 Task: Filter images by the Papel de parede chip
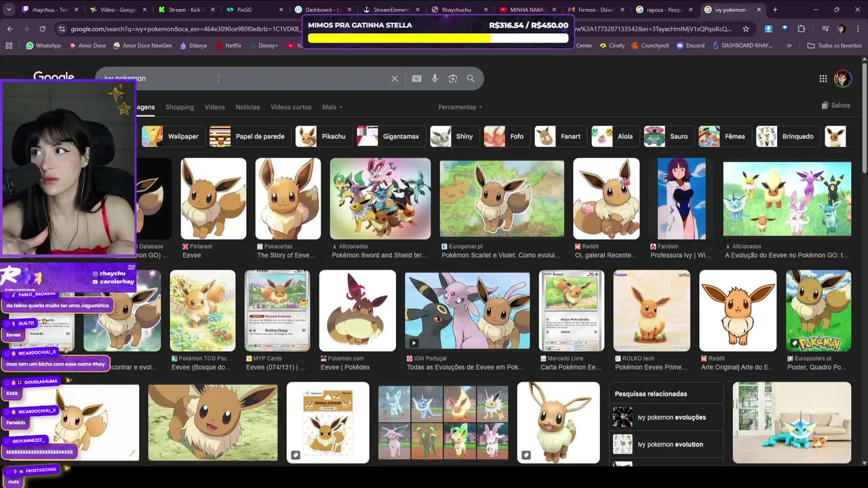pyautogui.click(x=249, y=136)
